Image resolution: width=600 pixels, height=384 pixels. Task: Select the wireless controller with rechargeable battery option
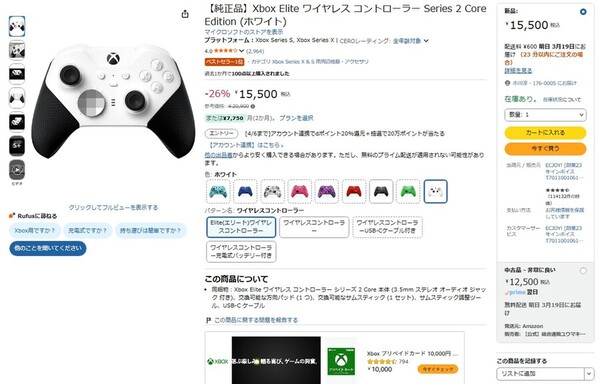[241, 252]
